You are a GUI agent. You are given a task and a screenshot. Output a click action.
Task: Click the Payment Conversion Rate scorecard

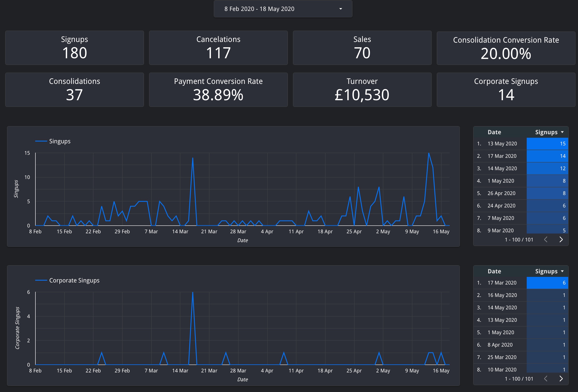pos(218,90)
